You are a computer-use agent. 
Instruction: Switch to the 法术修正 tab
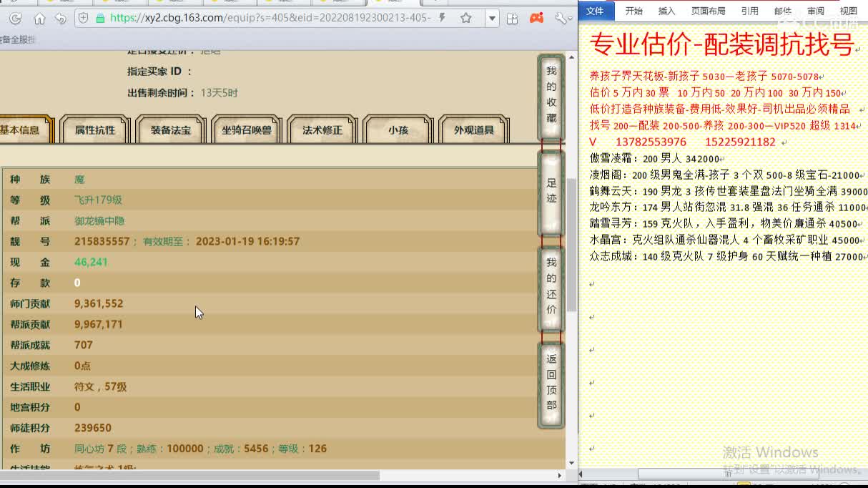click(x=322, y=130)
